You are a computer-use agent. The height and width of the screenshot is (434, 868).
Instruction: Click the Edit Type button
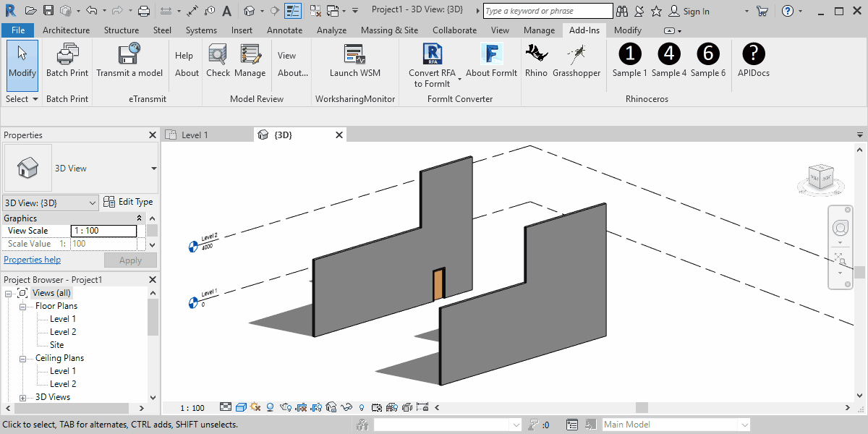pos(129,202)
